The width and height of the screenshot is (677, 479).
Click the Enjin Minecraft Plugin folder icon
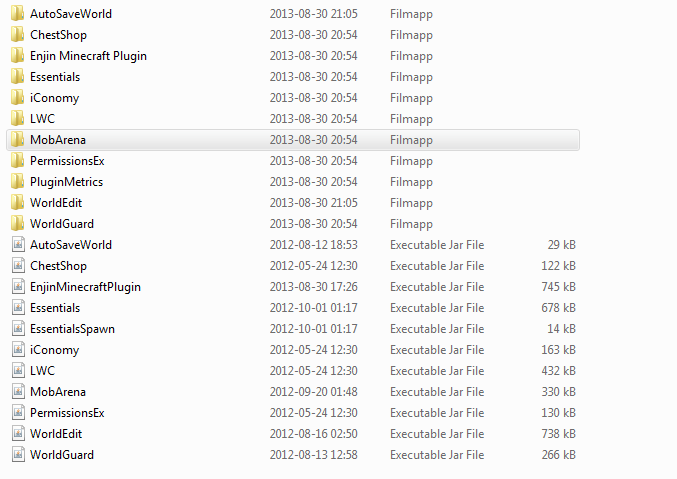click(17, 56)
